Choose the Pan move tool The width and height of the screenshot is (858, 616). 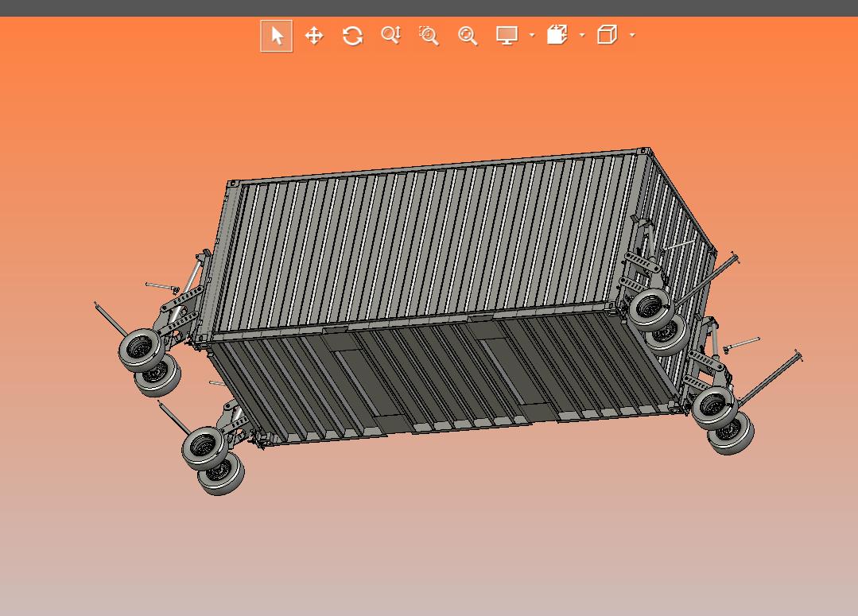click(x=314, y=36)
